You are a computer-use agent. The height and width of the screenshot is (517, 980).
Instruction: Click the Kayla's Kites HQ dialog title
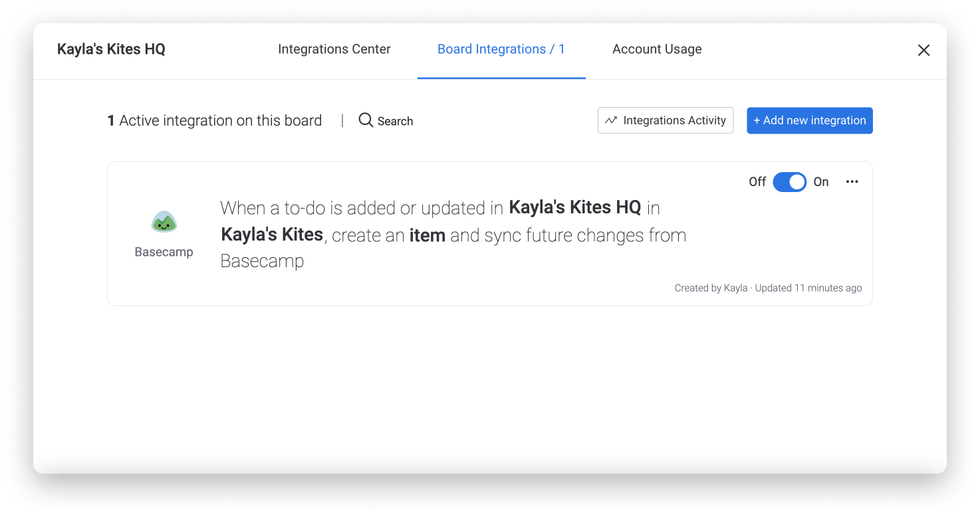[111, 49]
